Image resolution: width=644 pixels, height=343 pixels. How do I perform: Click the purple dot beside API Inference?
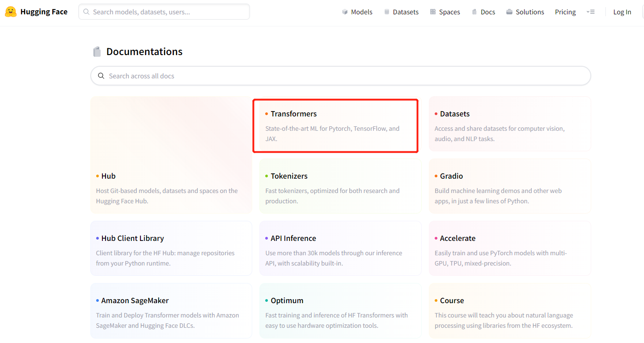(x=267, y=238)
